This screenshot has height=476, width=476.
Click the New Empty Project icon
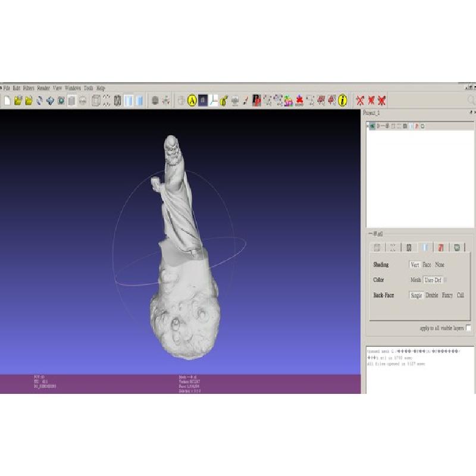pyautogui.click(x=7, y=101)
